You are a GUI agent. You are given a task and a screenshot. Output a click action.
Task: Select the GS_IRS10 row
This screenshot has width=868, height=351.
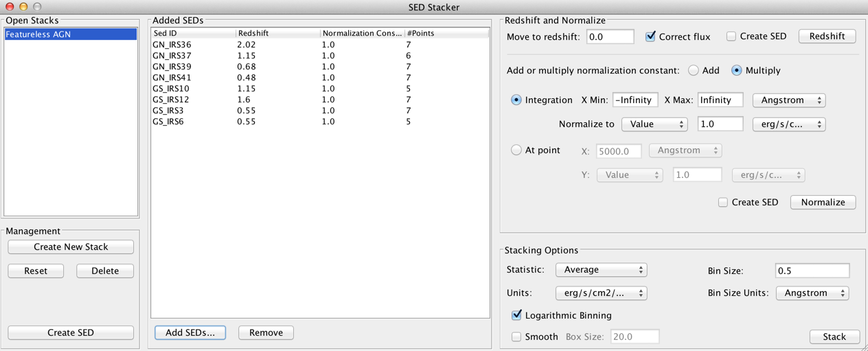320,89
